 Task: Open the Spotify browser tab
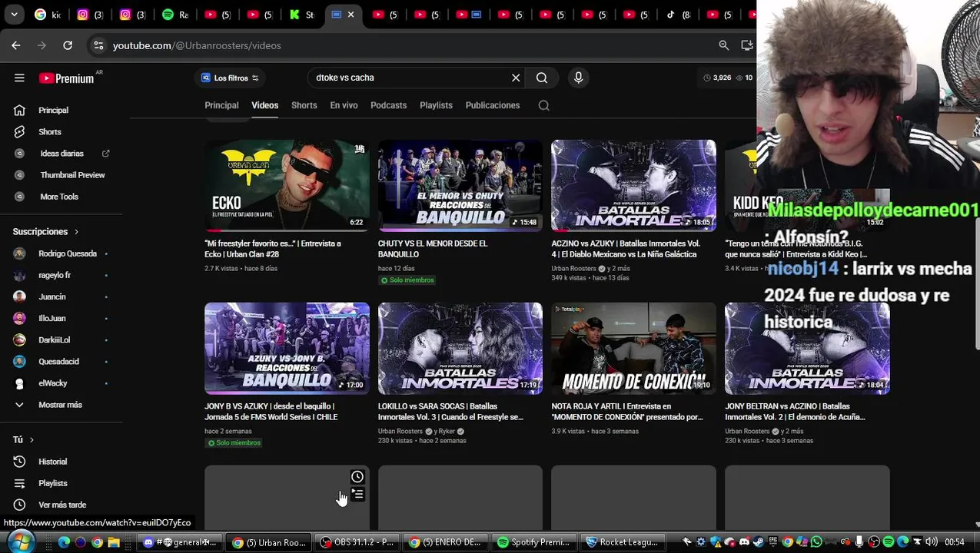[x=174, y=15]
